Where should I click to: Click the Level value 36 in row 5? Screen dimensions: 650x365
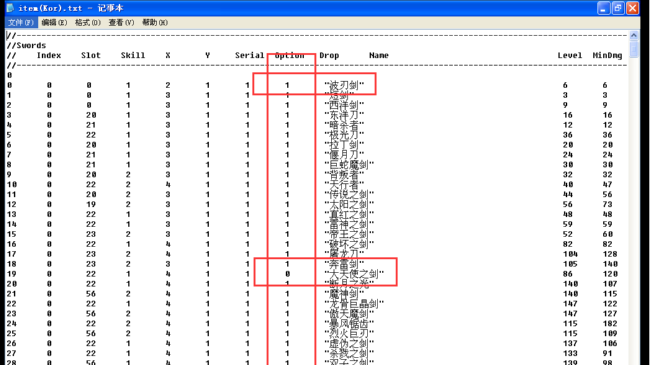[568, 135]
